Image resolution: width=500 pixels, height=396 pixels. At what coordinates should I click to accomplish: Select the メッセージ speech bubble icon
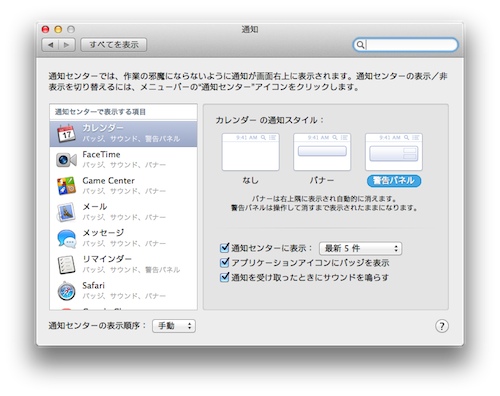pyautogui.click(x=66, y=239)
